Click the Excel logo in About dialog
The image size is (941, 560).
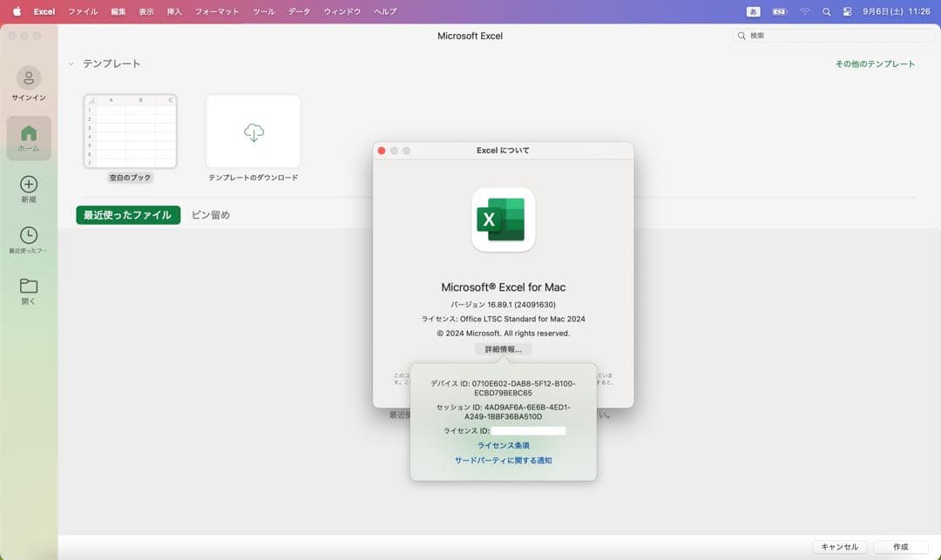click(503, 219)
